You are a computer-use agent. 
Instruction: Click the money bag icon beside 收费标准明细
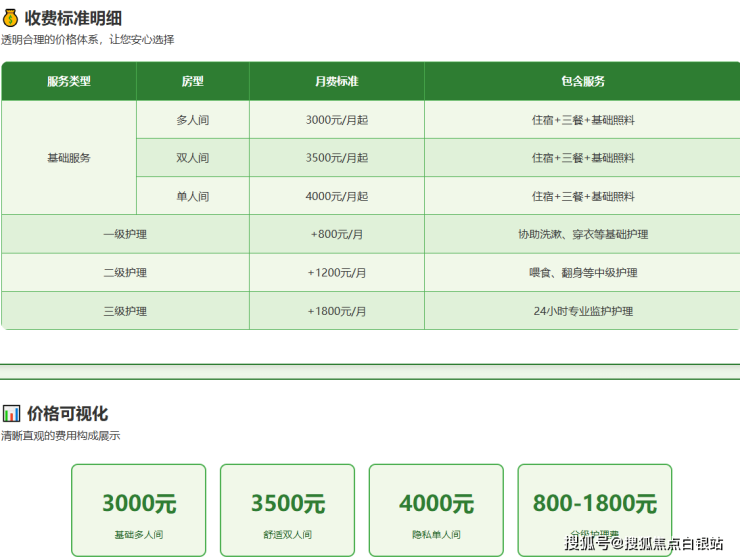point(11,17)
